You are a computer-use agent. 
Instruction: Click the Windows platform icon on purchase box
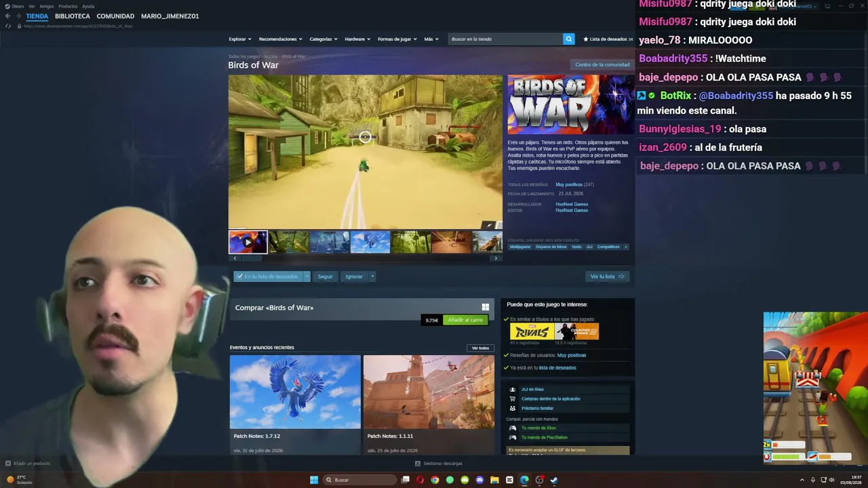pyautogui.click(x=485, y=307)
